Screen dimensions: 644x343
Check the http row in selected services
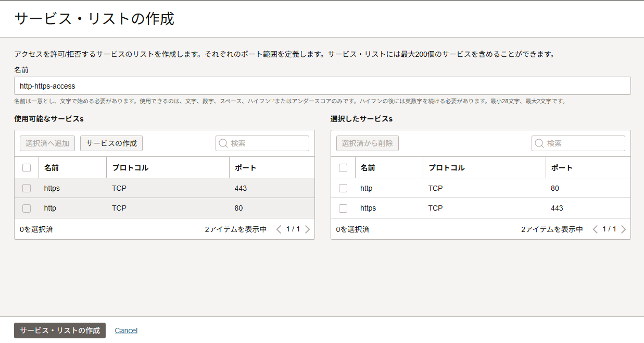click(x=343, y=188)
